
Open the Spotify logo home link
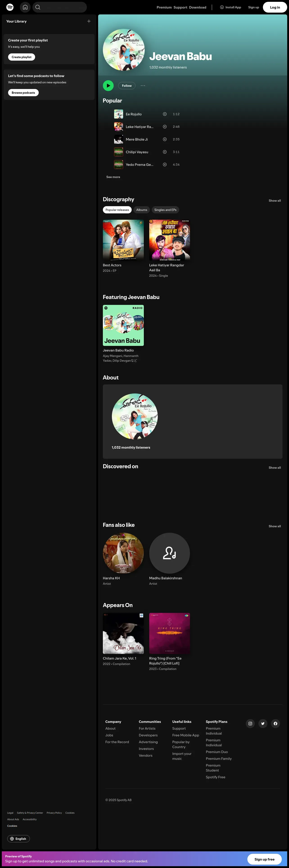(10, 7)
